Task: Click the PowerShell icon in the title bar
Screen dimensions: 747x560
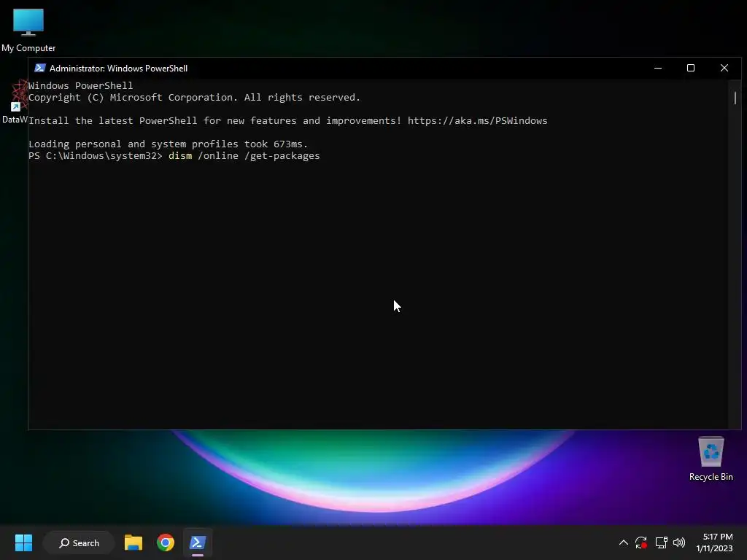Action: 39,68
